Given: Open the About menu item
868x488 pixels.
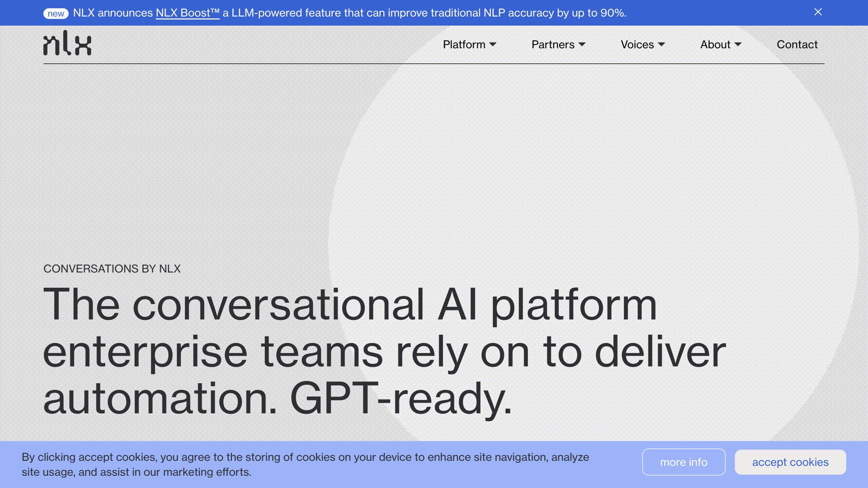Looking at the screenshot, I should [x=715, y=44].
